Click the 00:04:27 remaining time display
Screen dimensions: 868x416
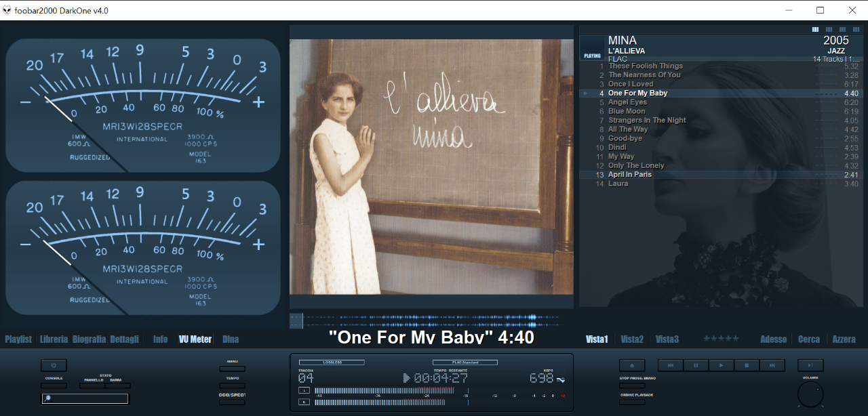(x=441, y=378)
